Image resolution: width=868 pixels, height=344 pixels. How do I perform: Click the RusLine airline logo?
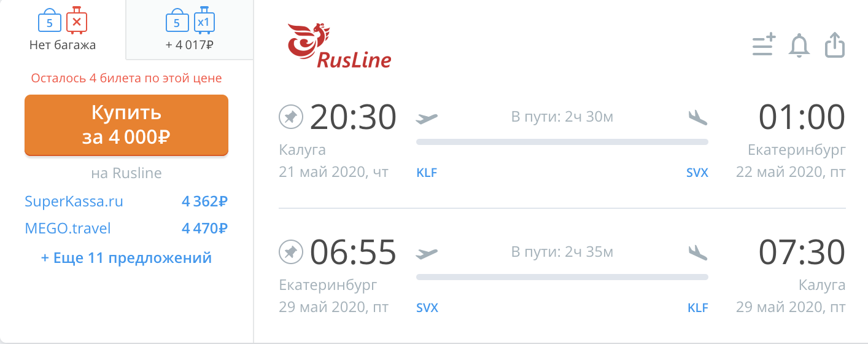[339, 45]
